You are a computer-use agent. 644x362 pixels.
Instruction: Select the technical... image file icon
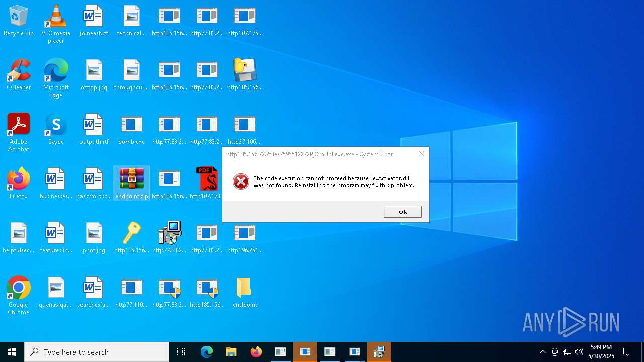tap(131, 21)
